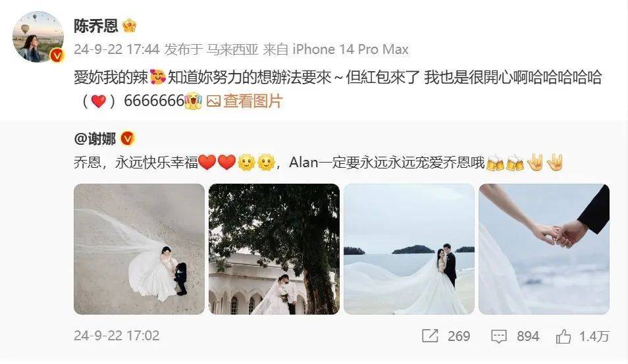Click the repost share icon
Viewport: 628px width, 364px height.
pos(430,336)
